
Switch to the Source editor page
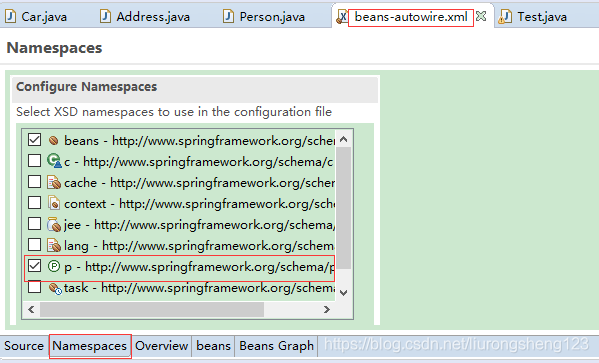pyautogui.click(x=24, y=346)
